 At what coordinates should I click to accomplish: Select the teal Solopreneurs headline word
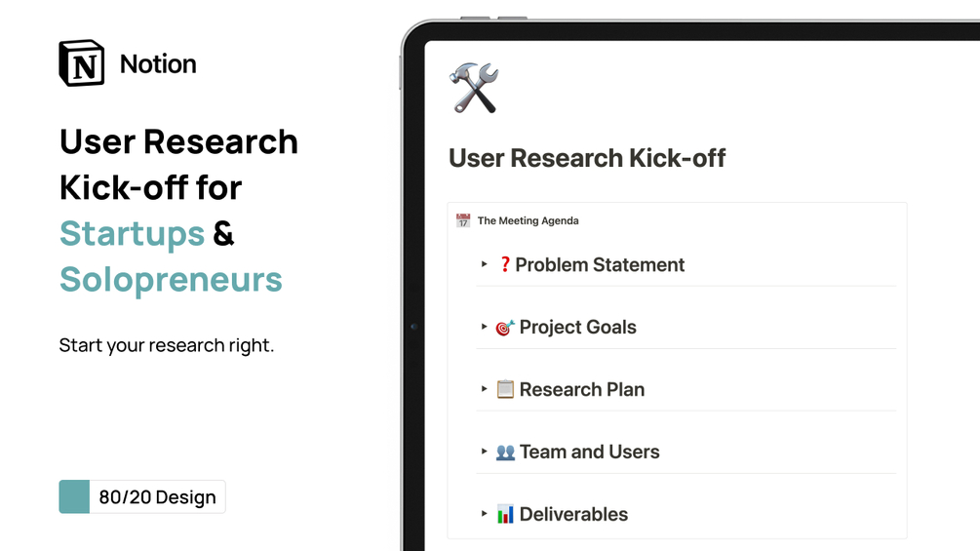(x=171, y=279)
